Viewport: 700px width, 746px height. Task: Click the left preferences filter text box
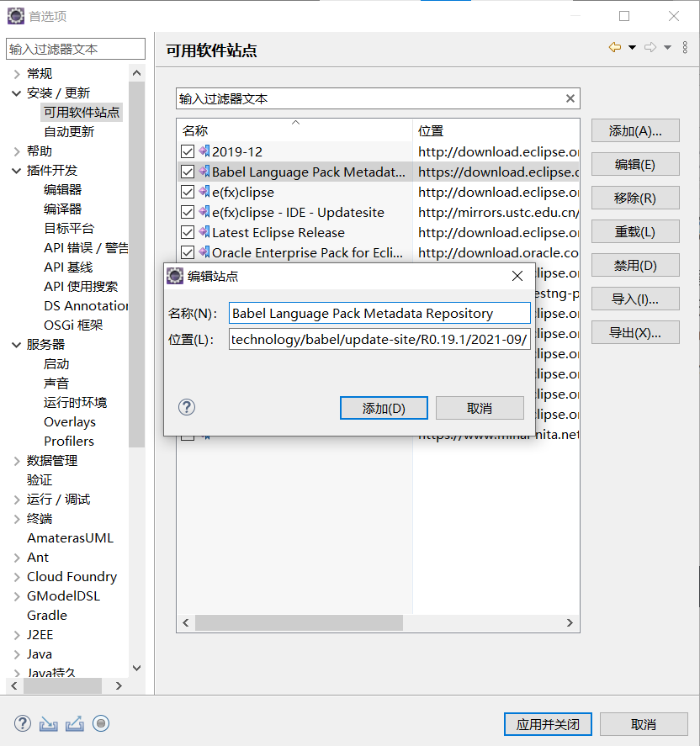(76, 49)
